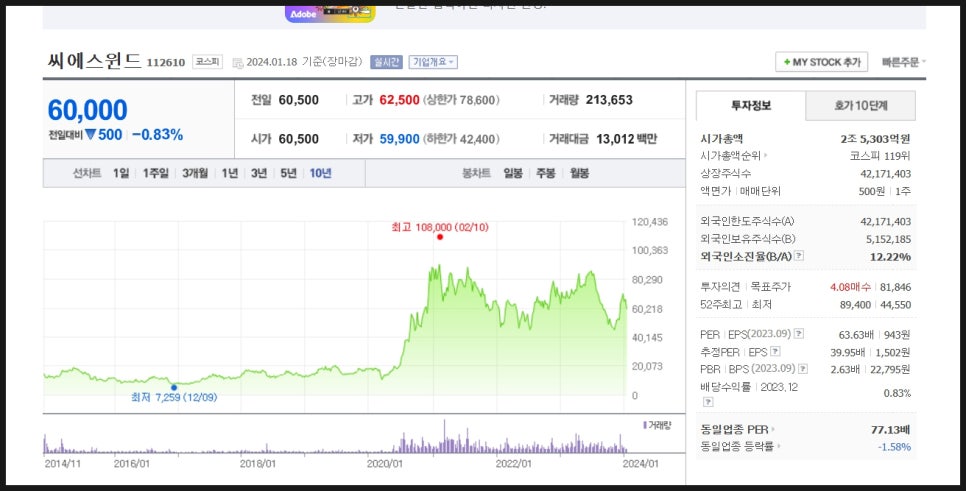Image resolution: width=966 pixels, height=491 pixels.
Task: Click the 77.13배 industry PER value
Action: [890, 429]
